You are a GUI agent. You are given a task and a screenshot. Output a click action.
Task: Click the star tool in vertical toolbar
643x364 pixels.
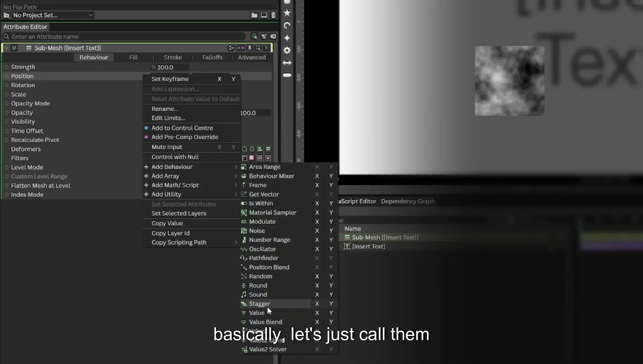click(287, 13)
